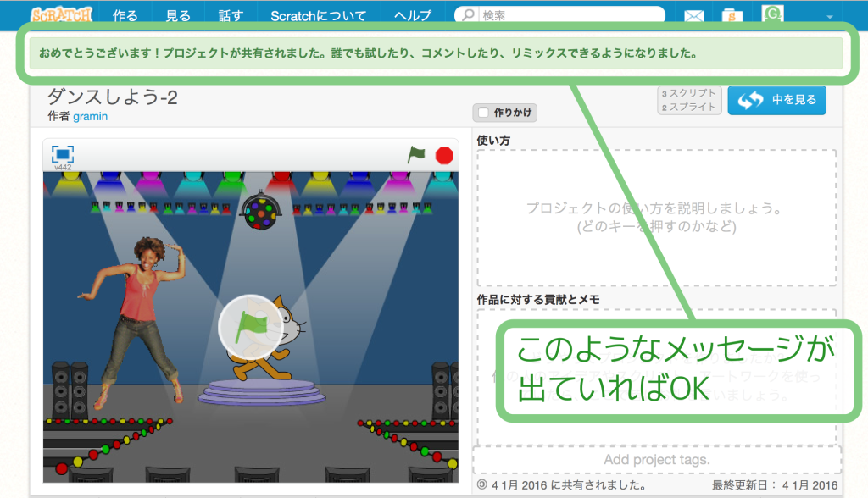Open the Scratchについて menu item

pos(319,15)
